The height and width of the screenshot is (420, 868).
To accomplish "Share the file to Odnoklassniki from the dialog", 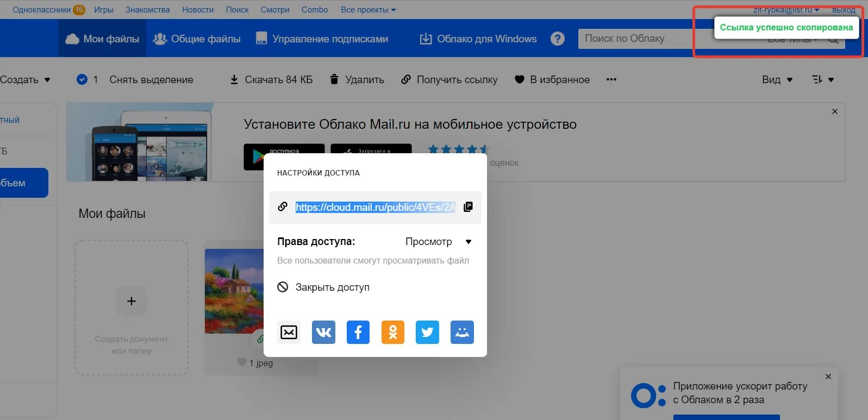I will pos(393,332).
